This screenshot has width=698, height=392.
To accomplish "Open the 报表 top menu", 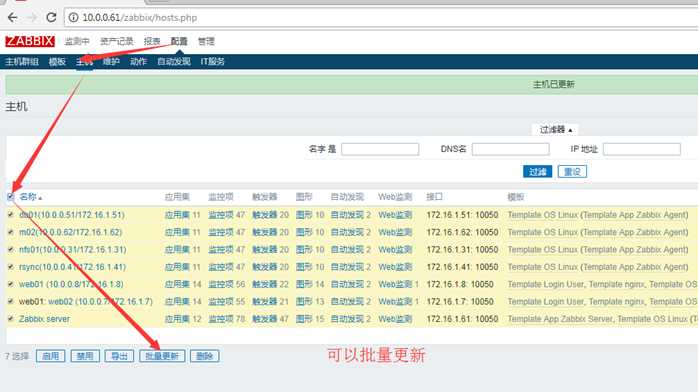I will click(x=152, y=41).
